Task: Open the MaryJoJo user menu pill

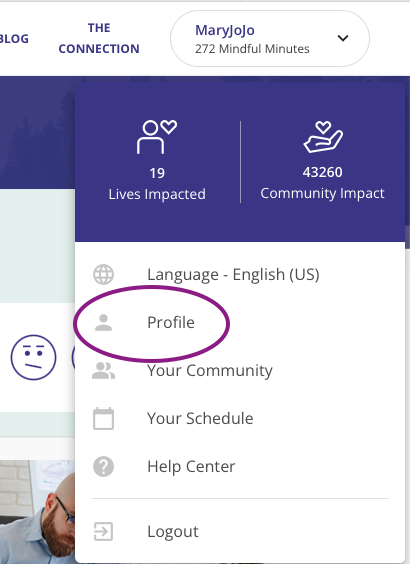Action: [270, 38]
